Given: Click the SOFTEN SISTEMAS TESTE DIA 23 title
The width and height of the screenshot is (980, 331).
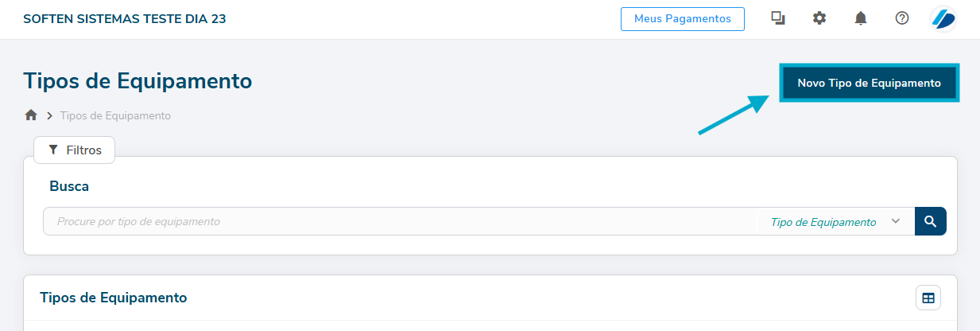Looking at the screenshot, I should tap(125, 18).
